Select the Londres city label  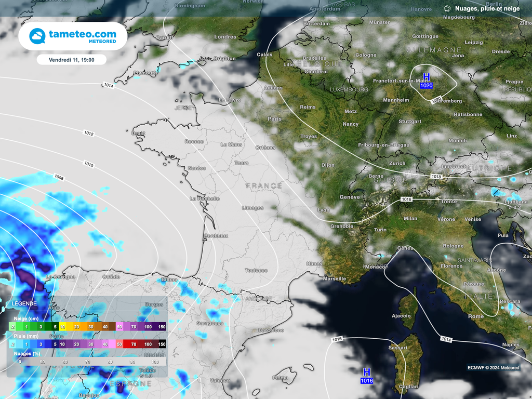225,37
